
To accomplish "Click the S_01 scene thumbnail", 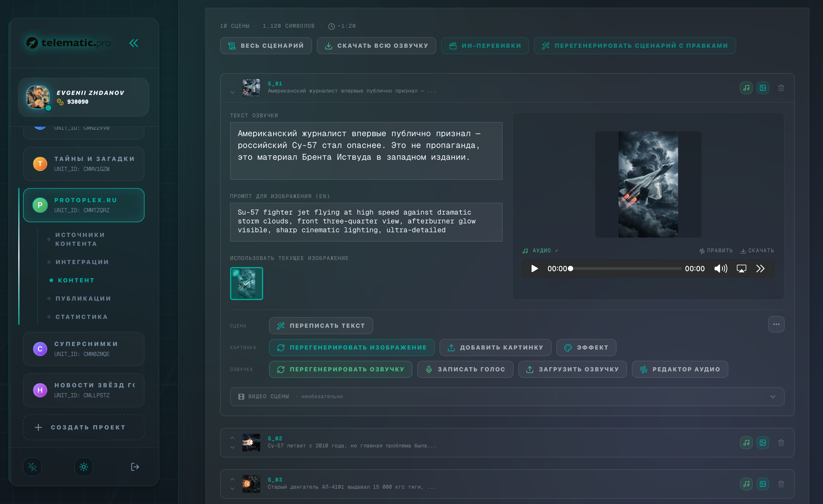I will (251, 88).
